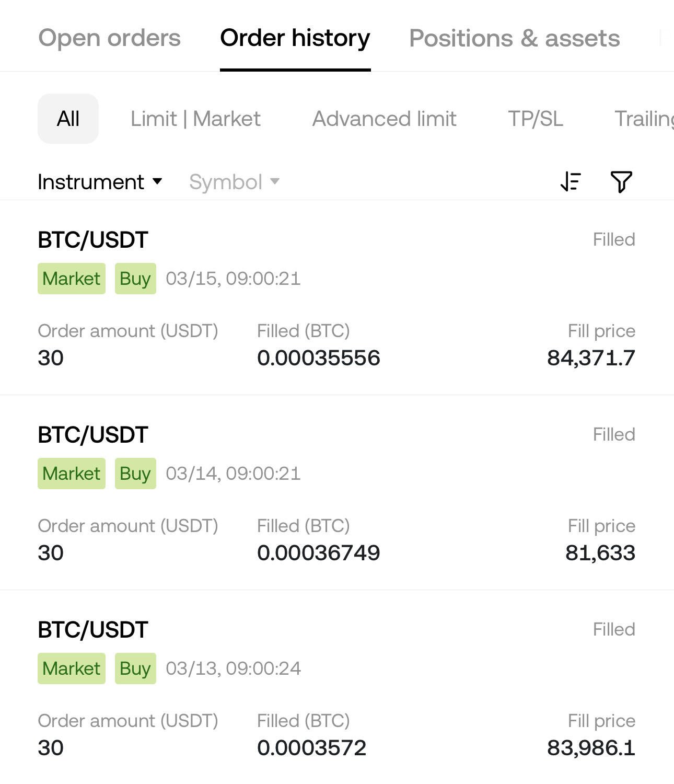Filter by Trailing orders
Viewport: 674px width, 784px height.
click(644, 119)
